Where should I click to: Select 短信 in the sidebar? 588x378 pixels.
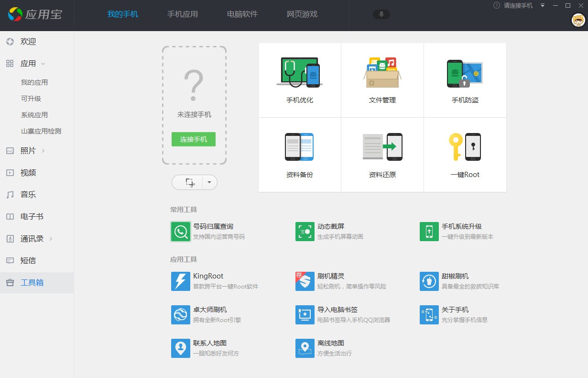(x=37, y=261)
